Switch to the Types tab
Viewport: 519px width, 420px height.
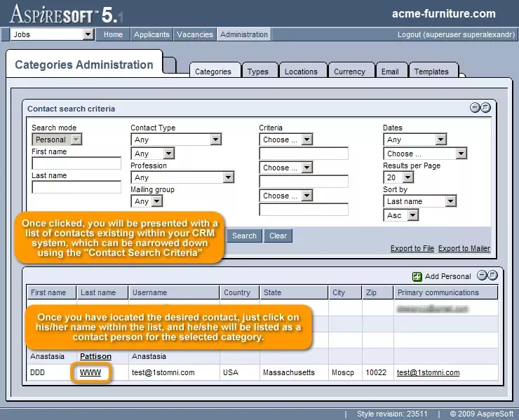pos(258,71)
